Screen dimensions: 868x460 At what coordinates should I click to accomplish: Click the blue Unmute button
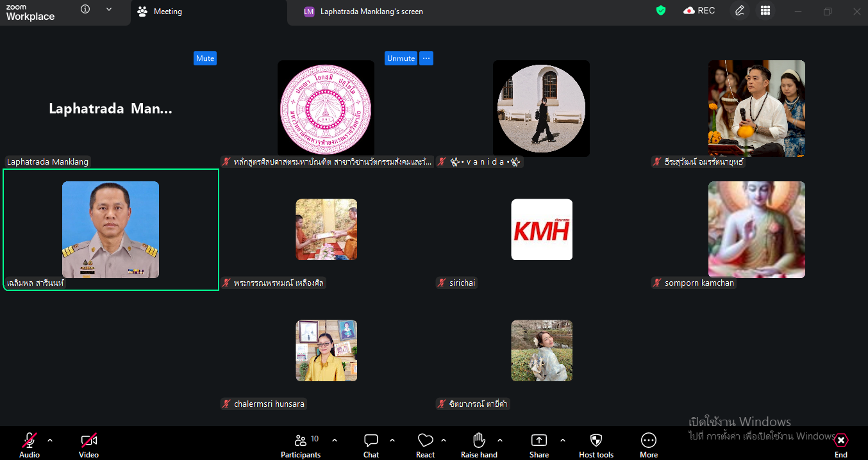pyautogui.click(x=401, y=58)
